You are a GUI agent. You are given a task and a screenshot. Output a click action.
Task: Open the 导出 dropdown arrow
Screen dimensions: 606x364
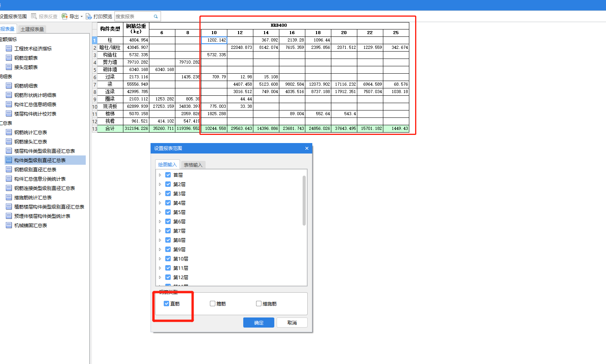81,17
